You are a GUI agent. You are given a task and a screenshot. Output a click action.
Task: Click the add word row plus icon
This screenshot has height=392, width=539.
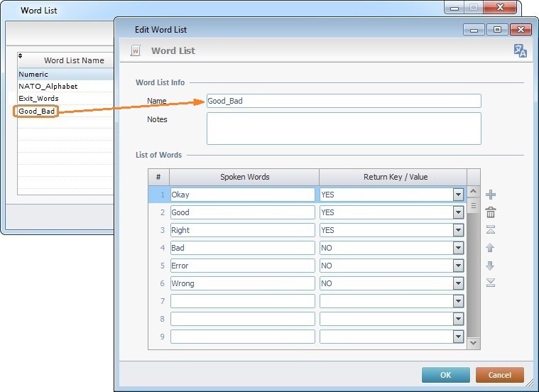[490, 195]
